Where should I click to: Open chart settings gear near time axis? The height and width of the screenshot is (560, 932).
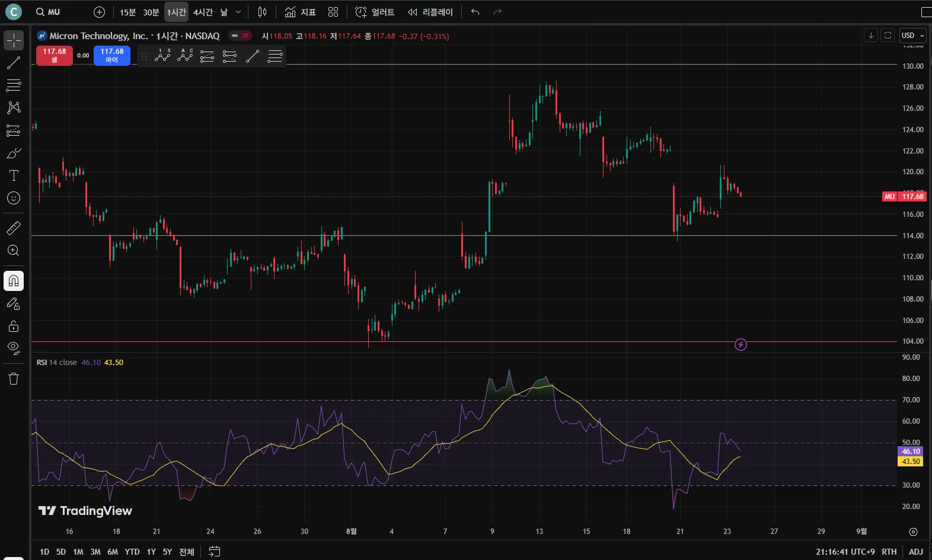pos(913,532)
